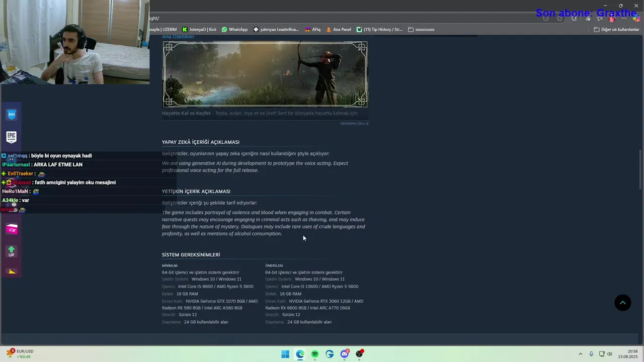
Task: Click the microphone icon in system tray
Action: (x=591, y=354)
